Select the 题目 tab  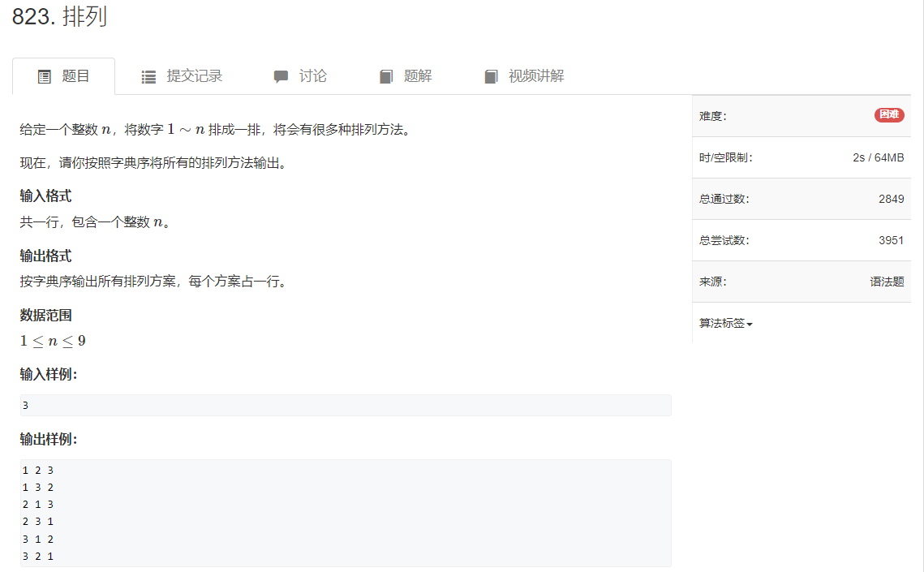point(75,75)
